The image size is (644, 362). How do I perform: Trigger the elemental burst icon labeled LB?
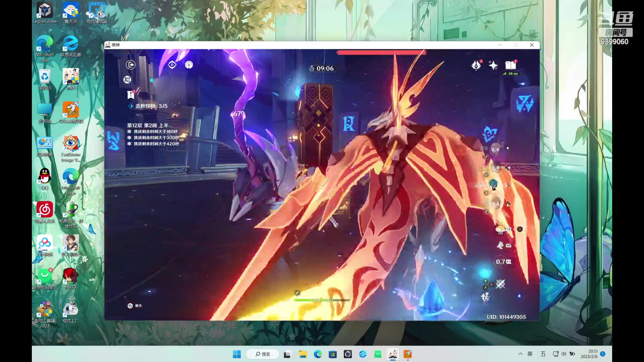(500, 229)
